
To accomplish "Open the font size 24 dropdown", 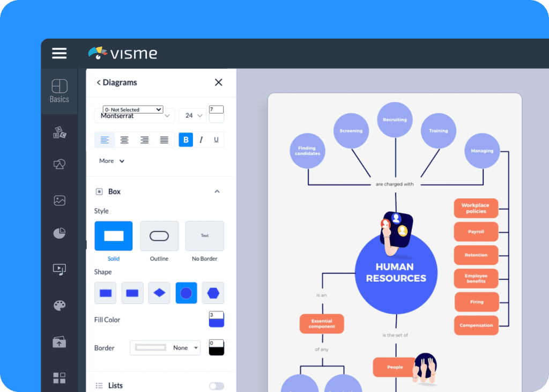I will tap(192, 115).
